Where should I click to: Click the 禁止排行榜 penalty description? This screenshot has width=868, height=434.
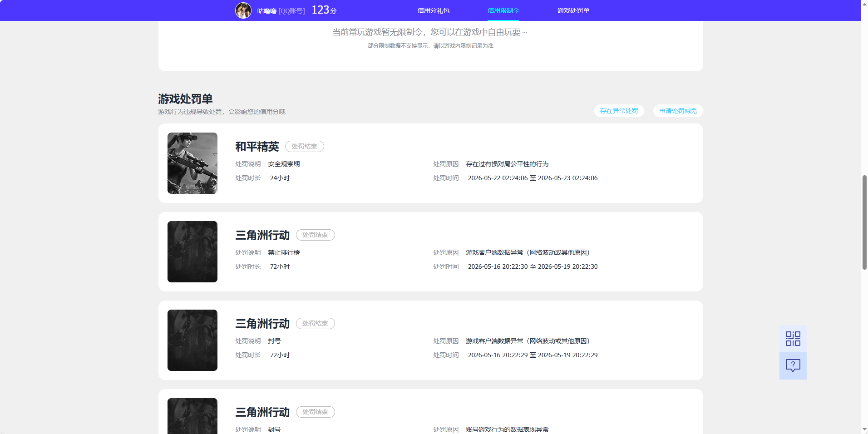(284, 252)
